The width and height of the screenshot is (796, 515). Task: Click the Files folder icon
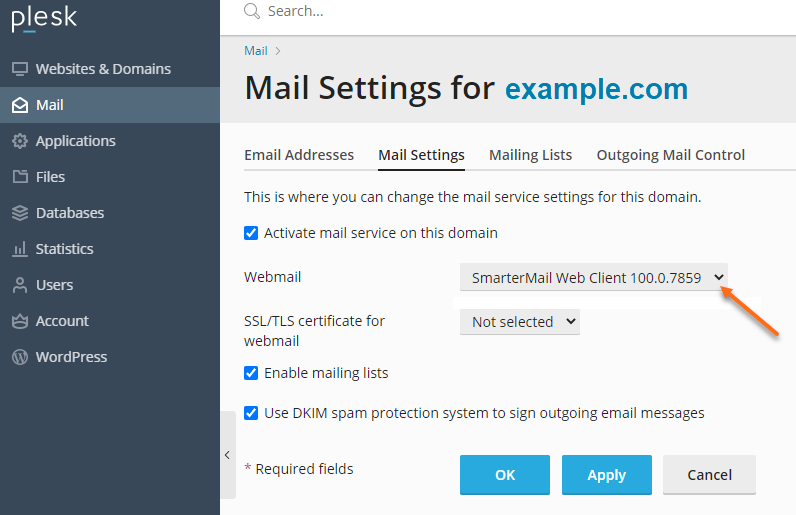pos(20,177)
